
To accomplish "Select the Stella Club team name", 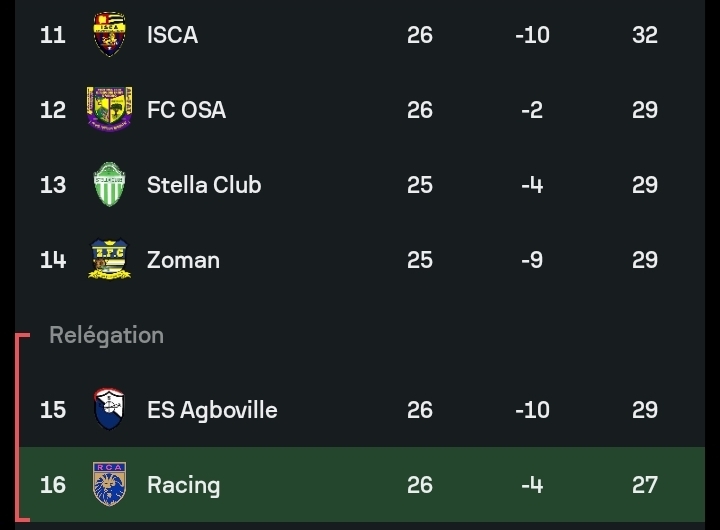I will pos(204,185).
